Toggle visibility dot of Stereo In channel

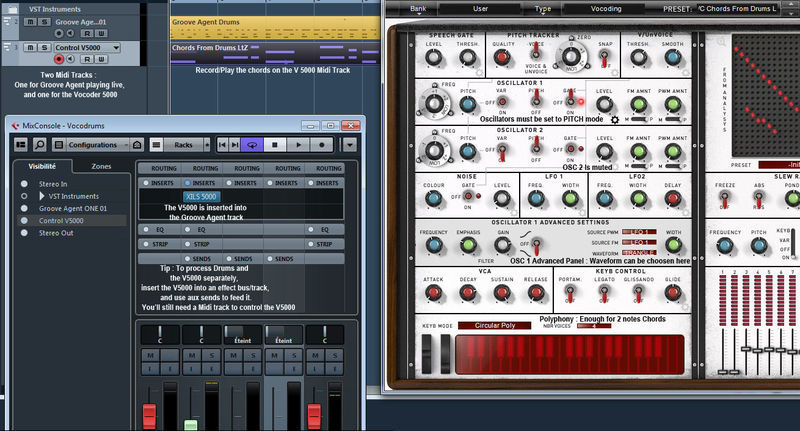point(24,184)
